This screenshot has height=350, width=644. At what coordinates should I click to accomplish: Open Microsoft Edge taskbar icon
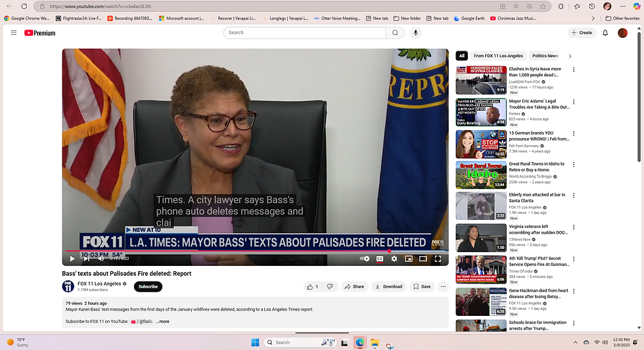pyautogui.click(x=360, y=343)
